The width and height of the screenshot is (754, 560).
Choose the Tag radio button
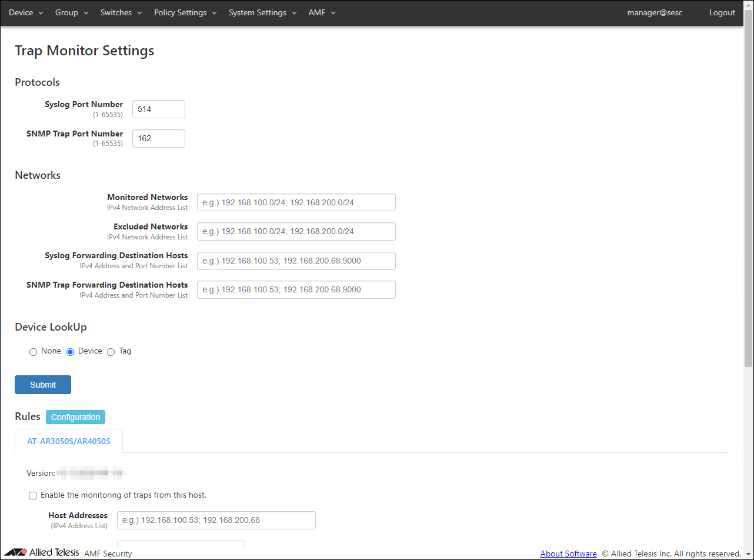point(111,352)
